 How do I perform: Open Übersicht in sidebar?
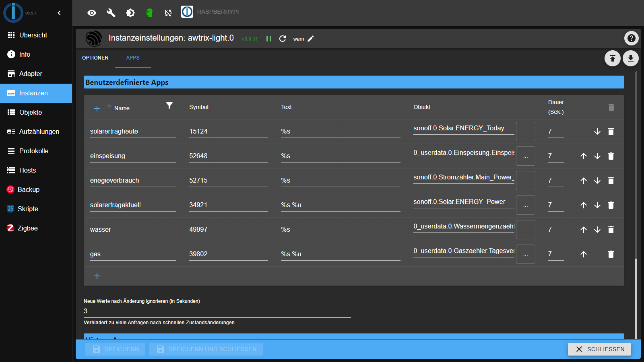(36, 35)
